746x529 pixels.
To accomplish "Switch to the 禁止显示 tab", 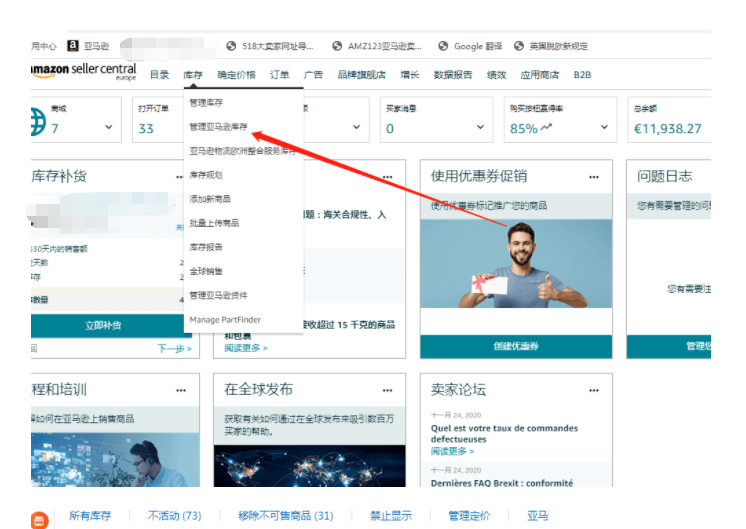I will pyautogui.click(x=391, y=516).
